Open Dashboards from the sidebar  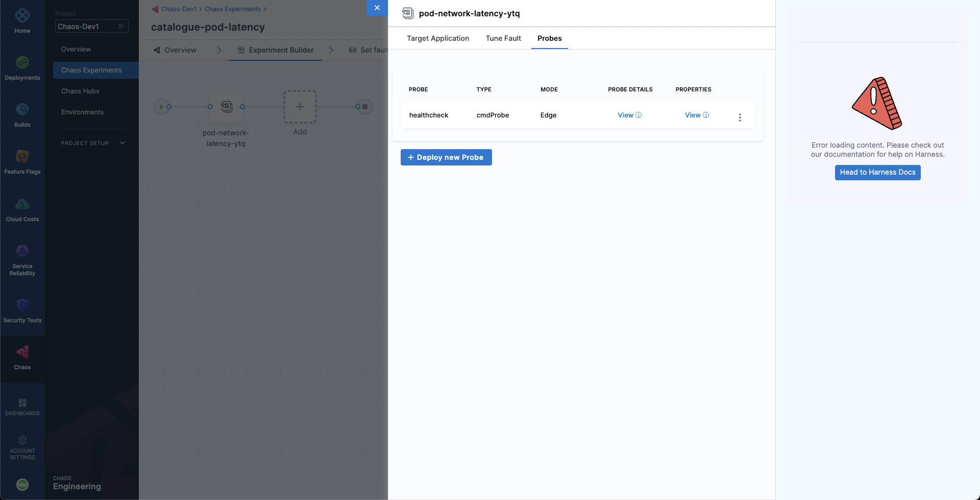(22, 407)
